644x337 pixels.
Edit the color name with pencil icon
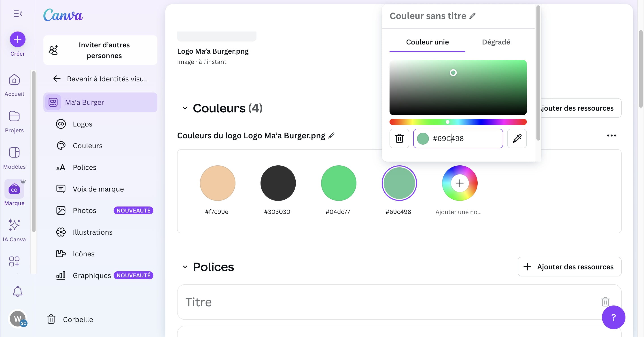coord(472,16)
